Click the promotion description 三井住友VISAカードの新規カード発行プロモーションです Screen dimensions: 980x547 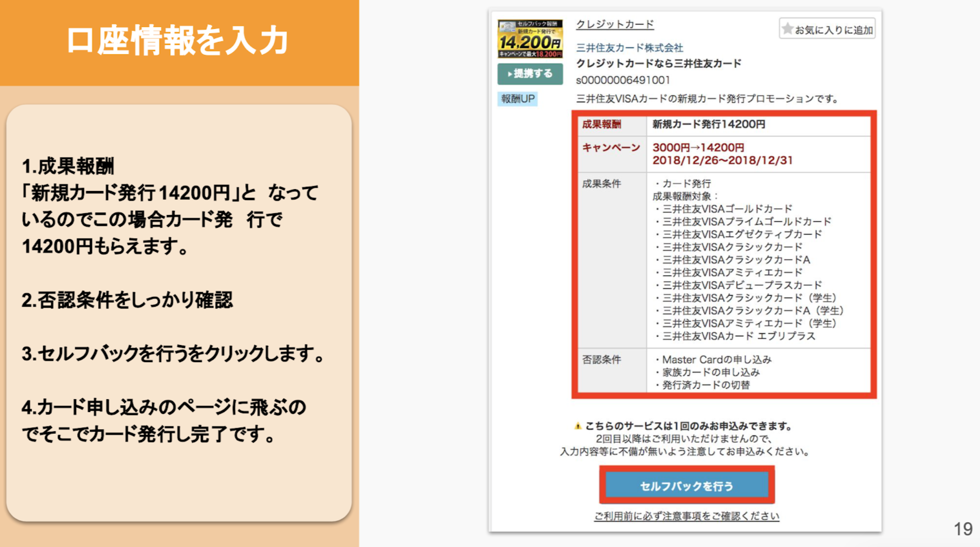point(708,99)
